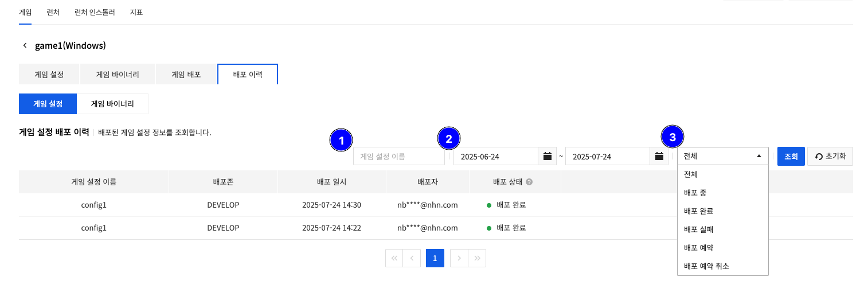Pick 배포 예약 취소 status option

tap(706, 266)
